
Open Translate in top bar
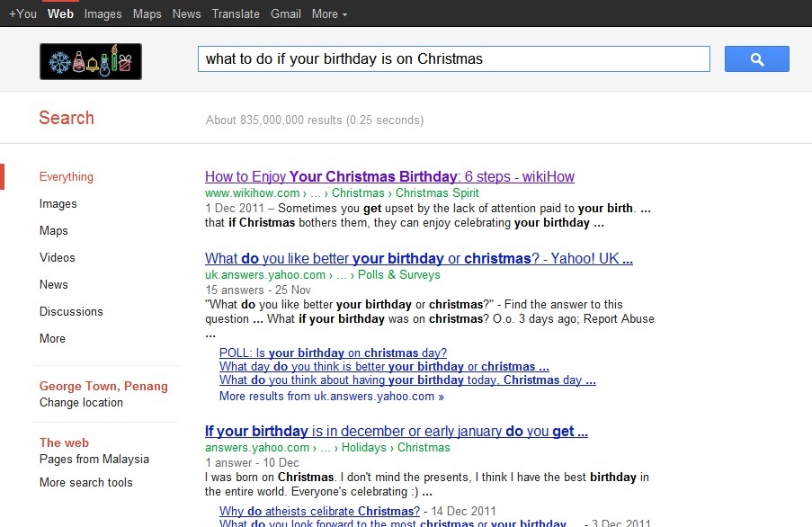tap(236, 14)
